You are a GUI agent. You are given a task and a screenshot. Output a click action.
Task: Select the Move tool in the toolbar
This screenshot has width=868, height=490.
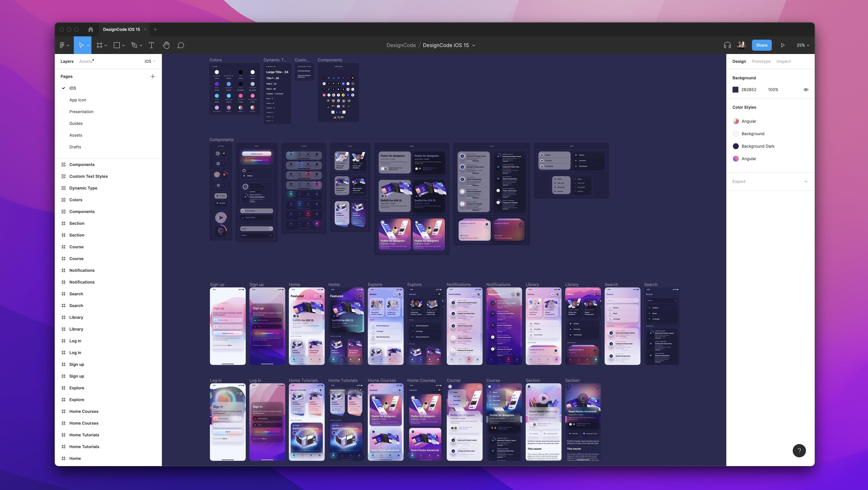(x=81, y=45)
